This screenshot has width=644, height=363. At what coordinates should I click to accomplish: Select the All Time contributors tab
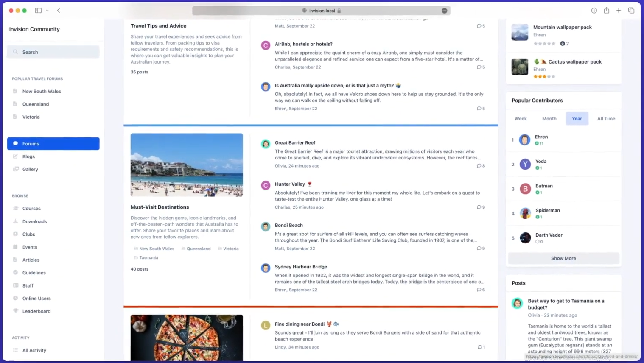click(x=606, y=119)
